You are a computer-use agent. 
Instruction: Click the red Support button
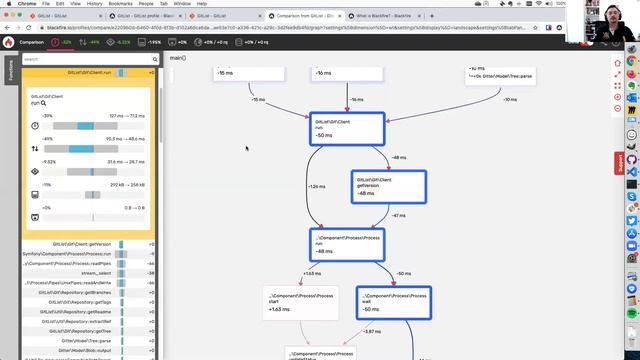[x=619, y=163]
